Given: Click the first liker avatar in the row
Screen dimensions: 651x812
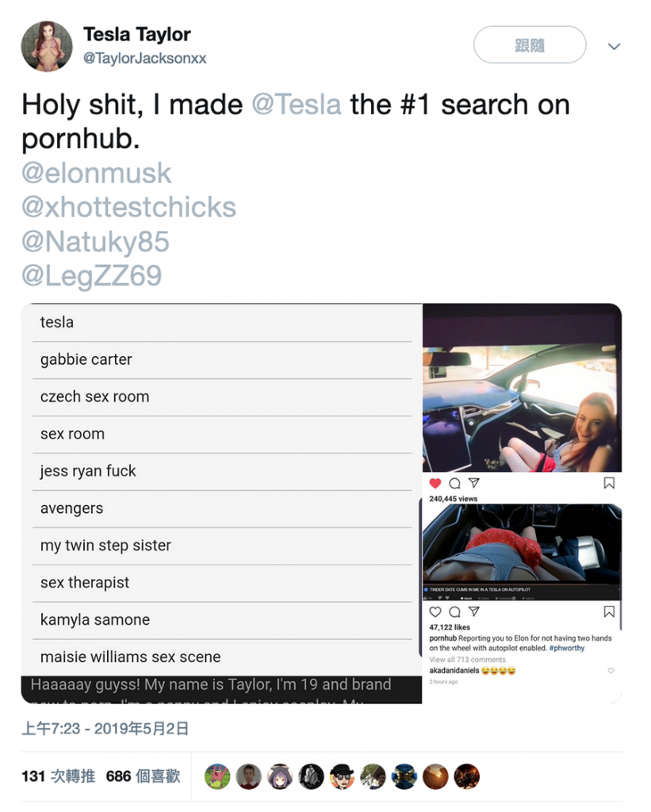Looking at the screenshot, I should 217,776.
